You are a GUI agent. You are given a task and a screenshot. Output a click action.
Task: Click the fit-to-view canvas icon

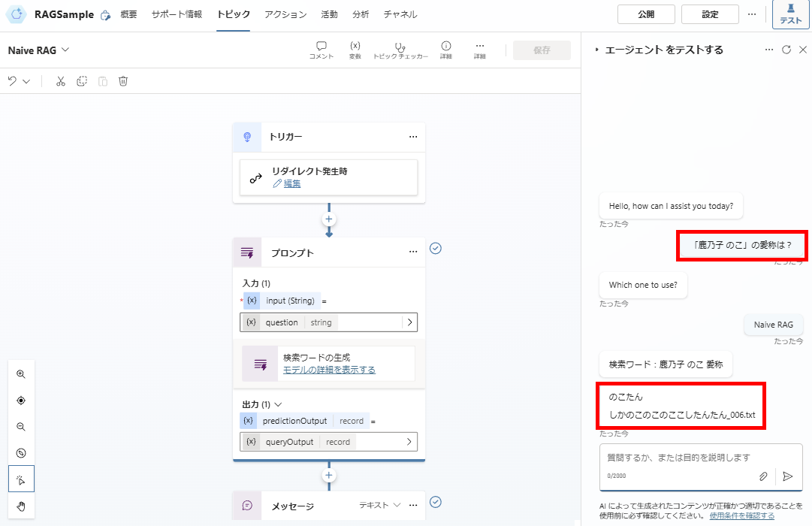(21, 400)
